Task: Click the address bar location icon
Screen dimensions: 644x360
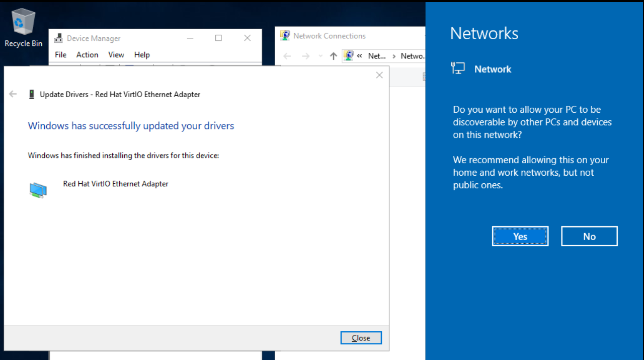Action: coord(348,55)
